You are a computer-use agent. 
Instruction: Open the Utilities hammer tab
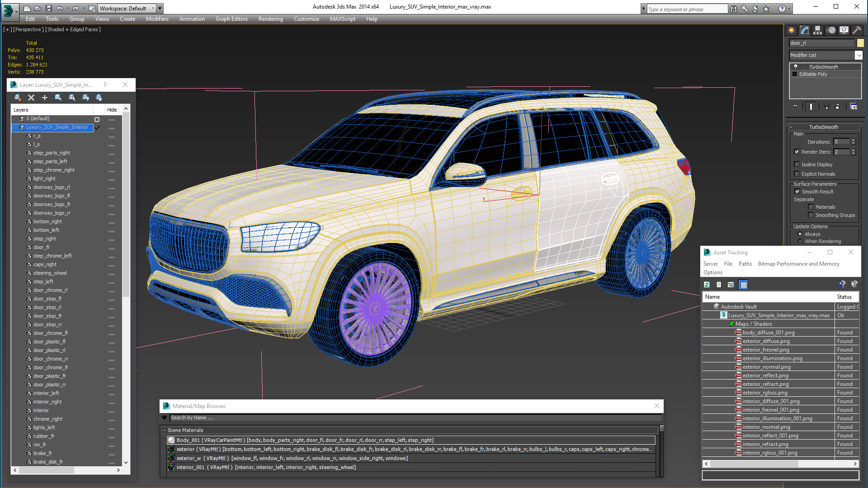(x=857, y=30)
